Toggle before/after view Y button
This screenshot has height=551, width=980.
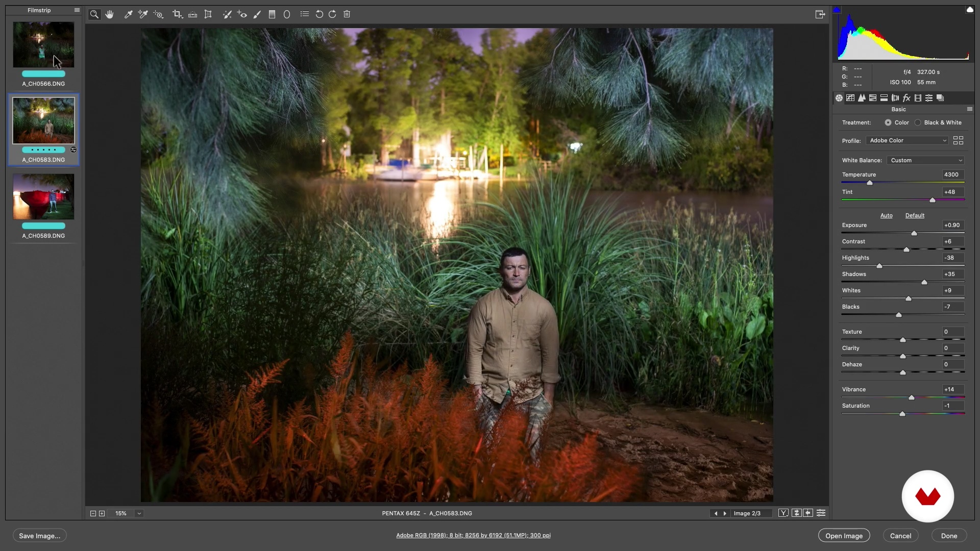(783, 513)
